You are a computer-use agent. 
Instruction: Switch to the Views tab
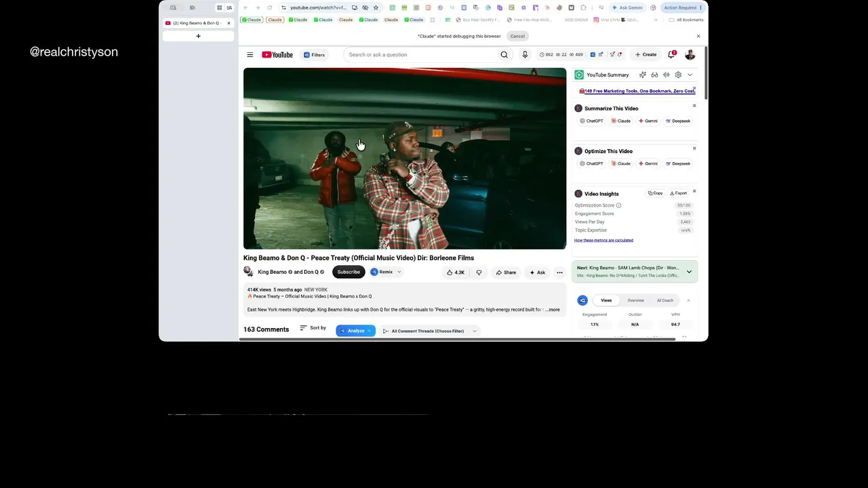click(606, 300)
